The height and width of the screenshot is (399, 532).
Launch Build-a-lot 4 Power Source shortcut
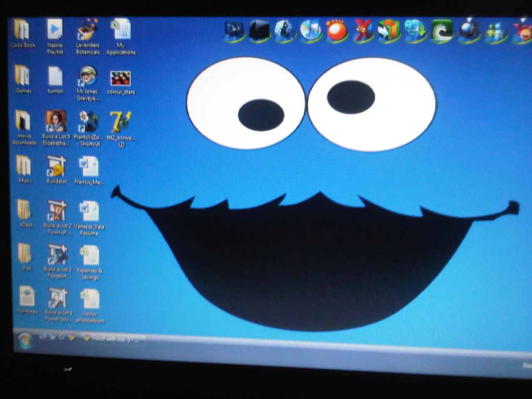coord(58,304)
